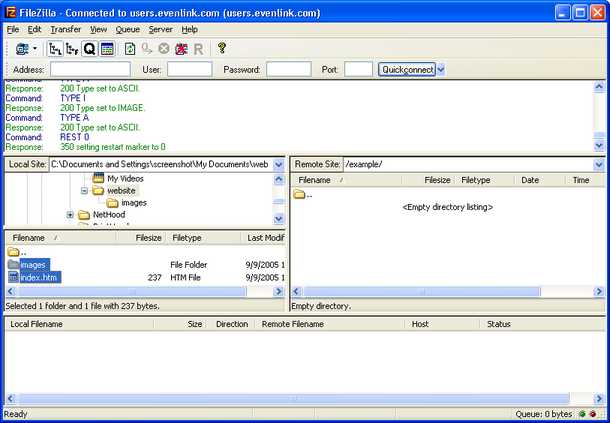Open Site Manager dropdown arrow

click(x=35, y=49)
